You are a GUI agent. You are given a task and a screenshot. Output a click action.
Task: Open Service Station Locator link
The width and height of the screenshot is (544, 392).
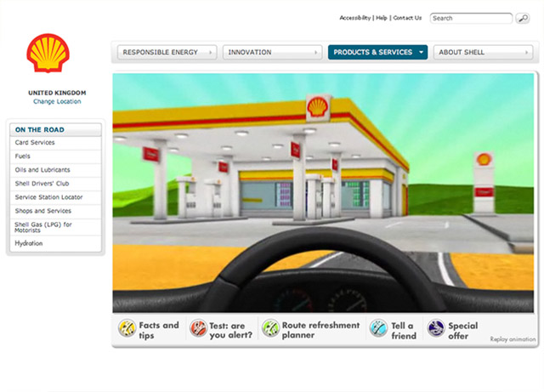coord(48,197)
